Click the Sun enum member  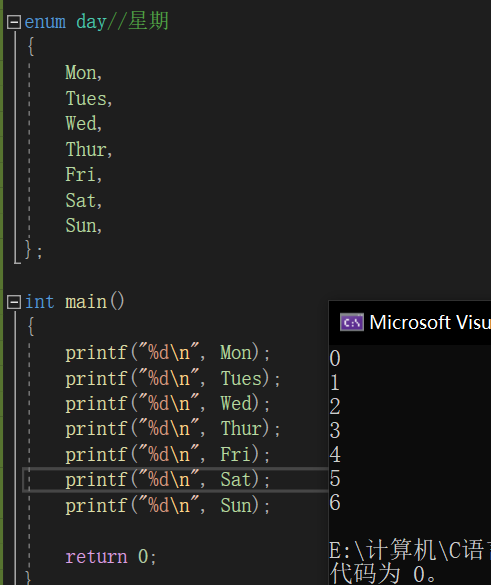coord(81,226)
